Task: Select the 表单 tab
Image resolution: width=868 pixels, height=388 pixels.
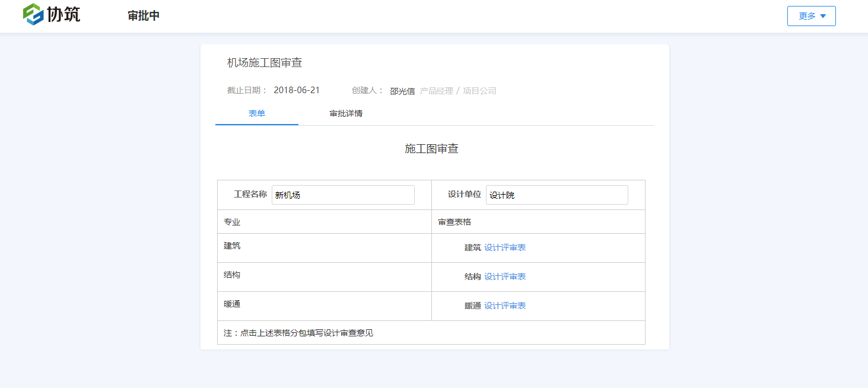Action: 256,113
